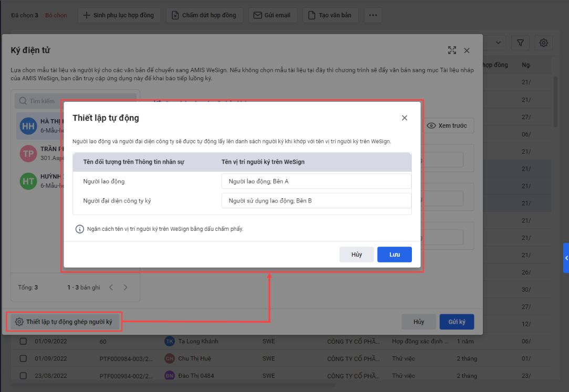Select the HT avatar entry

28,181
